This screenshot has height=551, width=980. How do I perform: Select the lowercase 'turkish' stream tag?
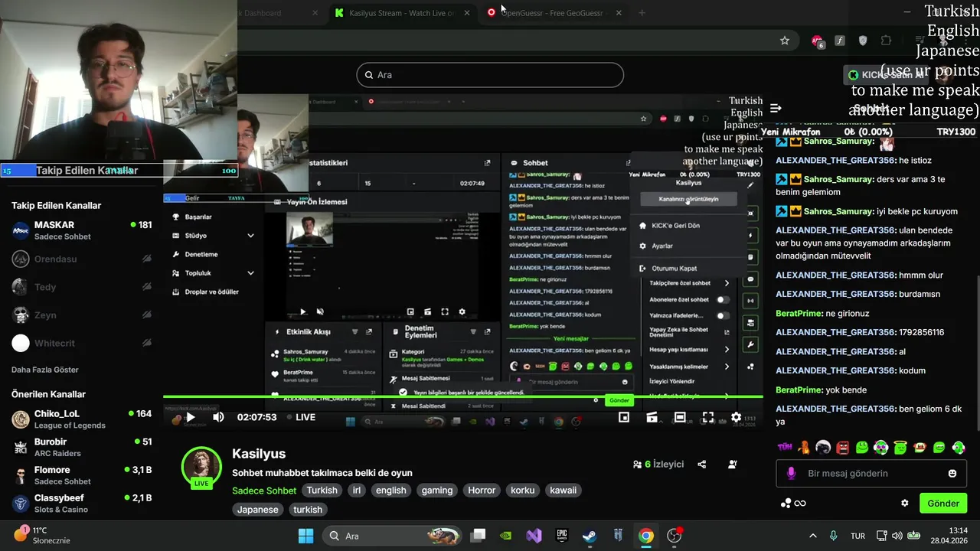point(308,510)
